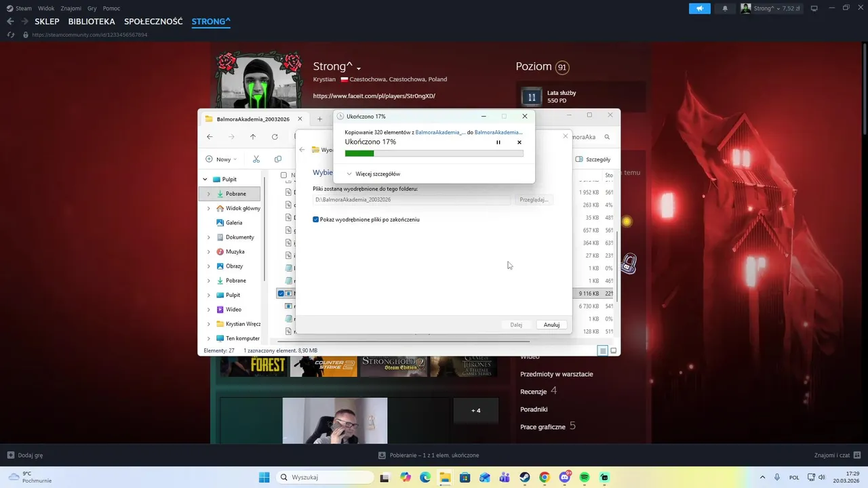Go back in the extract wizard
The image size is (868, 488).
pyautogui.click(x=302, y=150)
